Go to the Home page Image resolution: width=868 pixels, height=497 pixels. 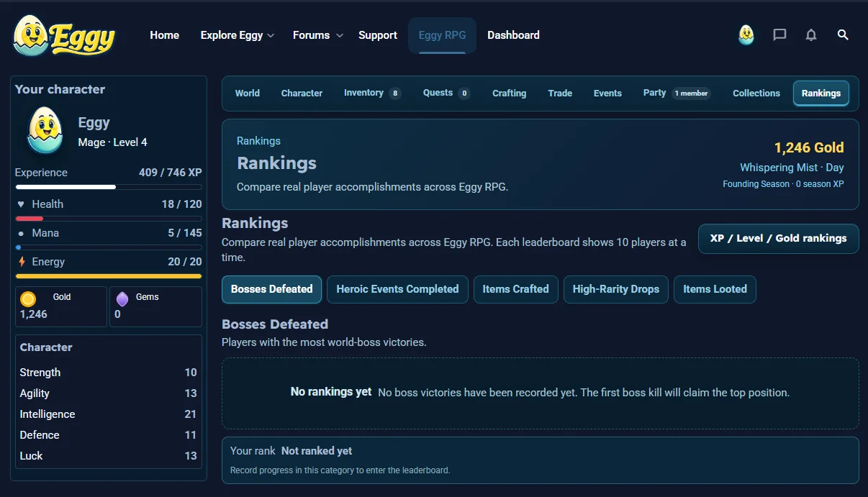pos(164,35)
